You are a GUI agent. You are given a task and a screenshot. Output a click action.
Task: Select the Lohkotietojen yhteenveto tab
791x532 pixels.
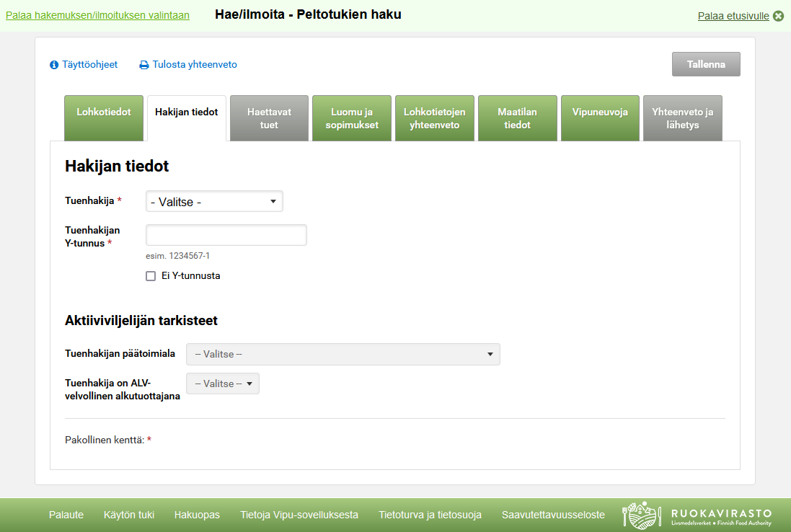point(435,118)
